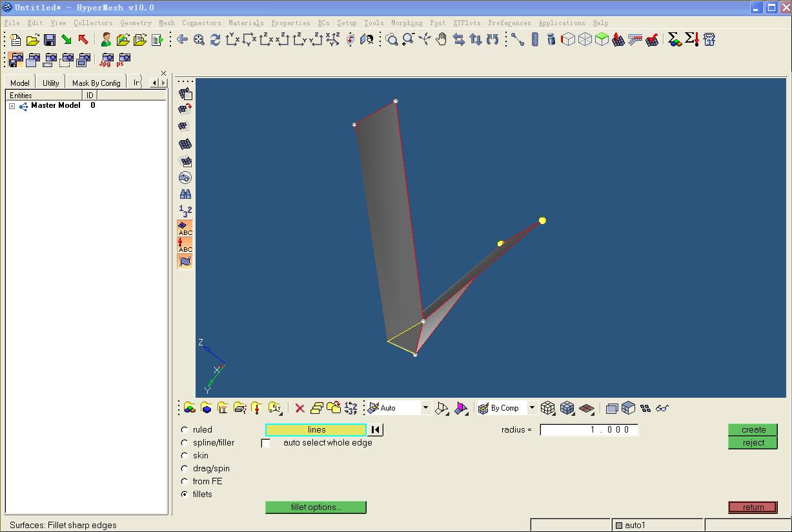Open the mass calculation weight icon
This screenshot has height=532, width=792.
(551, 40)
